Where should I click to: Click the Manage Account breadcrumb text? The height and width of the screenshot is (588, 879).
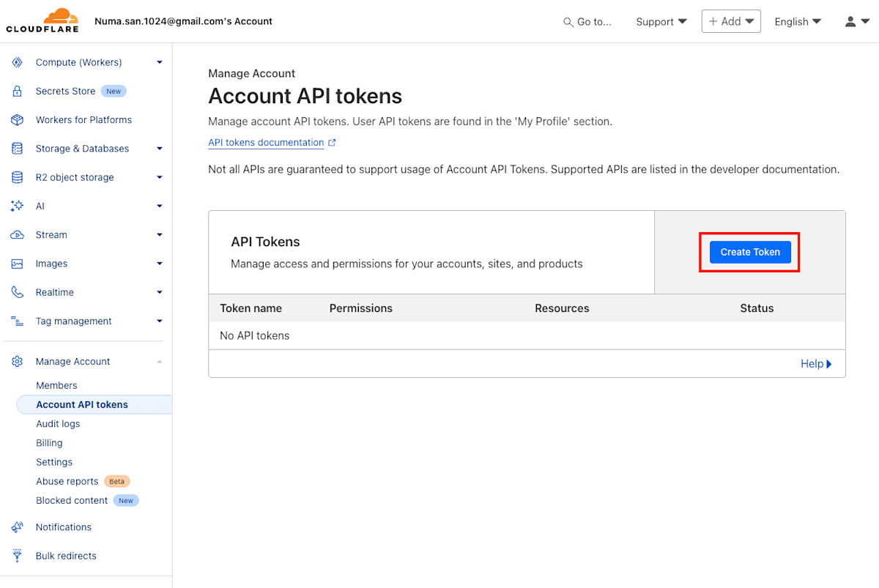[251, 73]
